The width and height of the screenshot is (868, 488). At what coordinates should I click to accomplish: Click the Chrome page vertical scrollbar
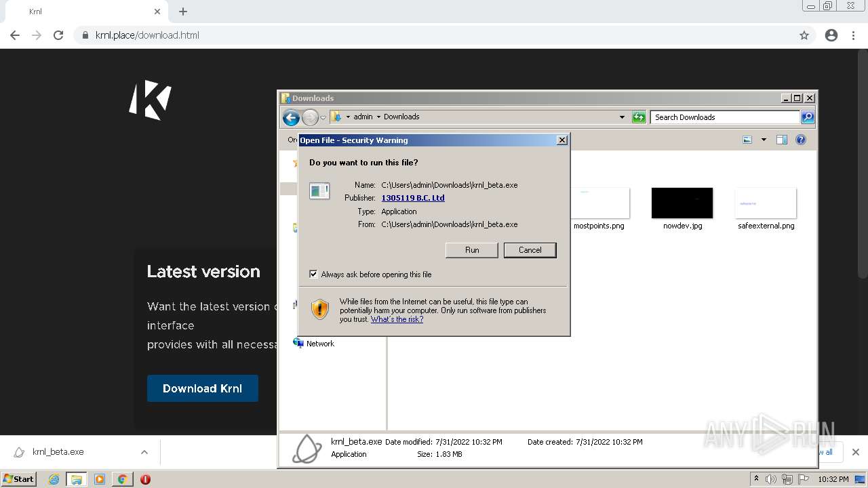point(863,163)
